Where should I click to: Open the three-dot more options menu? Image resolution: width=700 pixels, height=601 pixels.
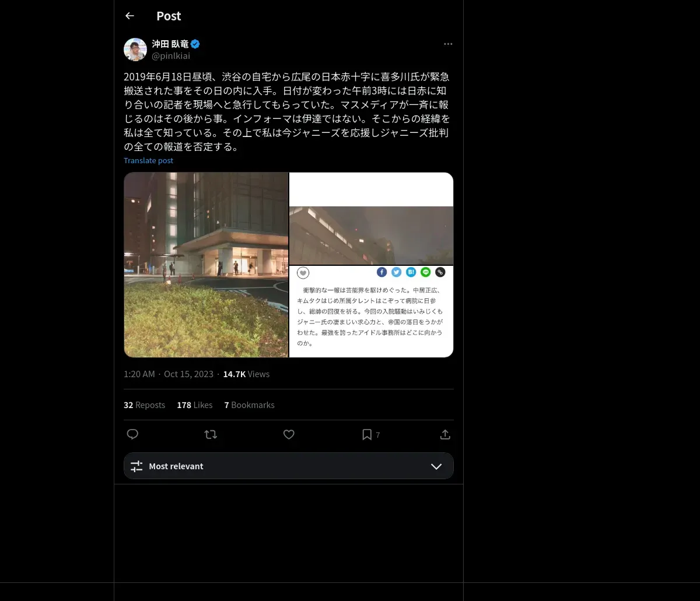(448, 44)
